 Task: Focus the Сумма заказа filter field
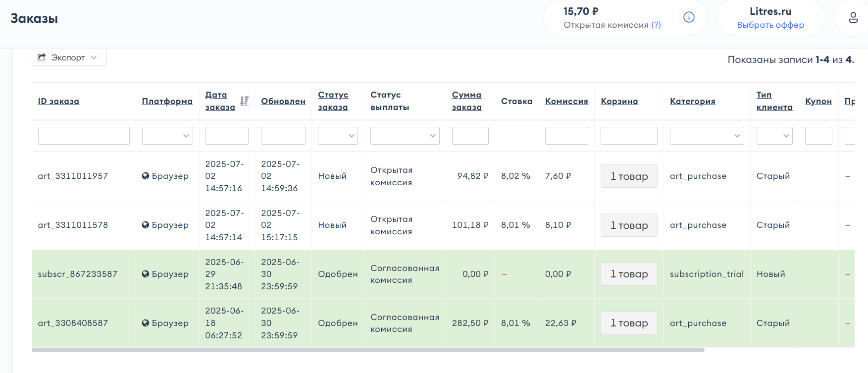pos(470,136)
